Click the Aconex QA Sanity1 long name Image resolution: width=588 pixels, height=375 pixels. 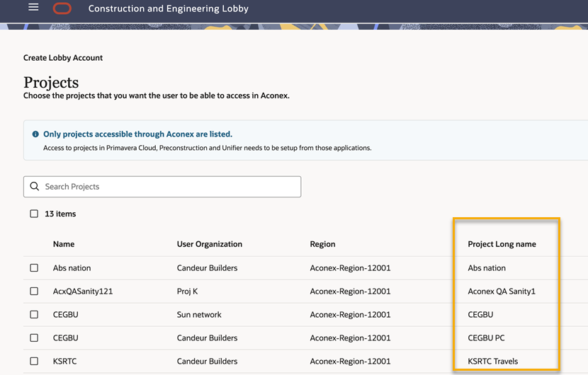pos(502,291)
